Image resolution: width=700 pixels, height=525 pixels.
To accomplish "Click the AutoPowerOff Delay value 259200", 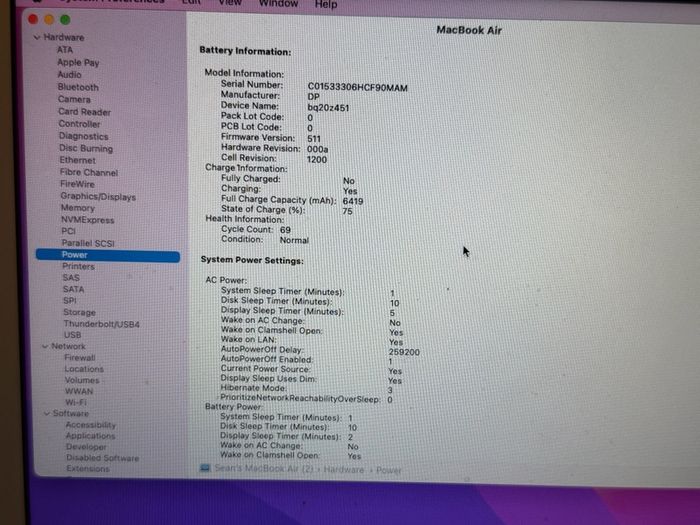I will [404, 352].
